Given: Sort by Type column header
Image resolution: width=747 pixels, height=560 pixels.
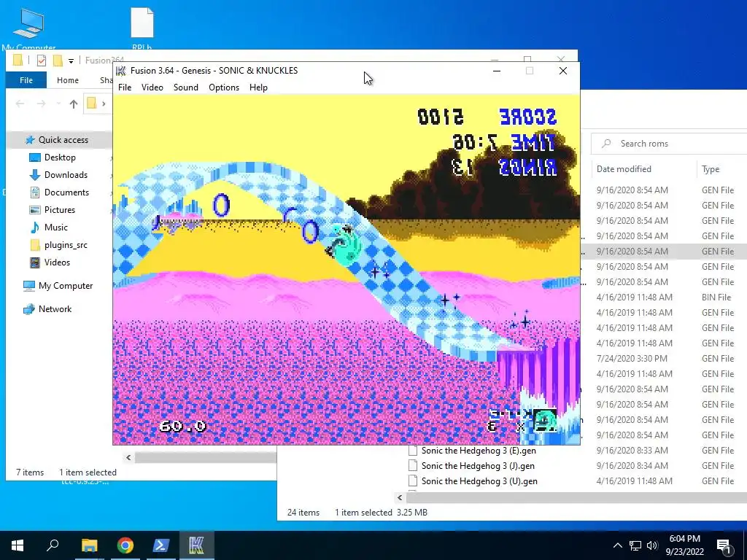Looking at the screenshot, I should pos(711,169).
